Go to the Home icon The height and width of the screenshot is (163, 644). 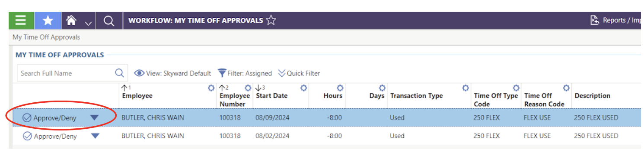[71, 20]
